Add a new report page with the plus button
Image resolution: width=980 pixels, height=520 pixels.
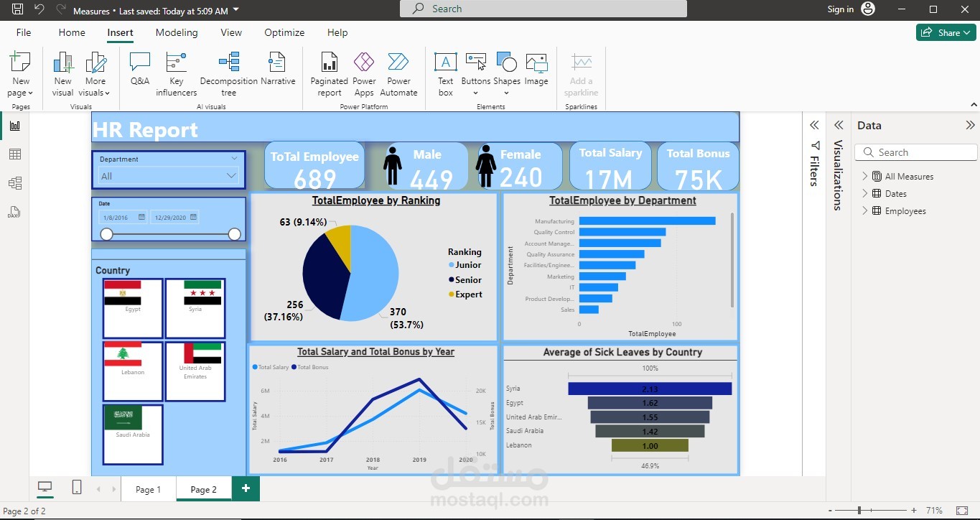(x=246, y=488)
